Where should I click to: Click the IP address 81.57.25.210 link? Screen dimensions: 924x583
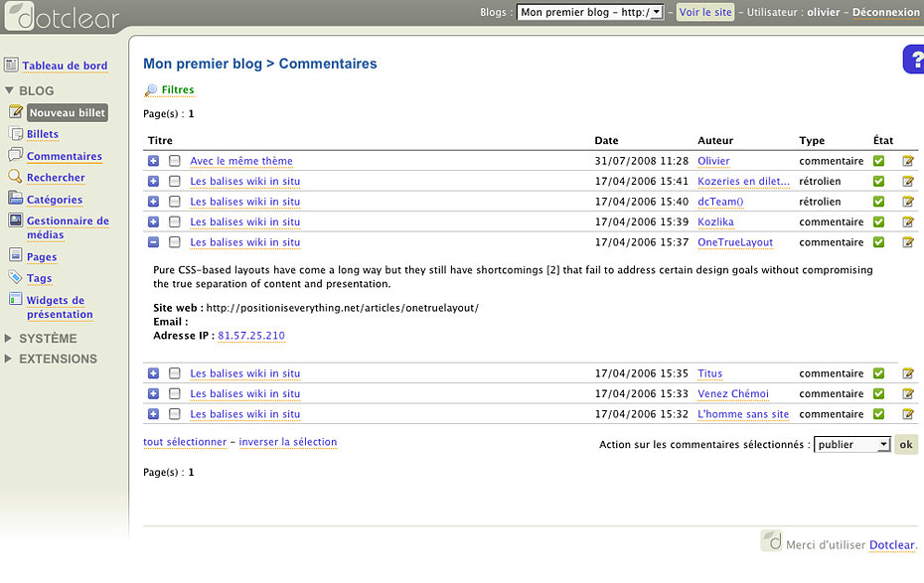(250, 336)
